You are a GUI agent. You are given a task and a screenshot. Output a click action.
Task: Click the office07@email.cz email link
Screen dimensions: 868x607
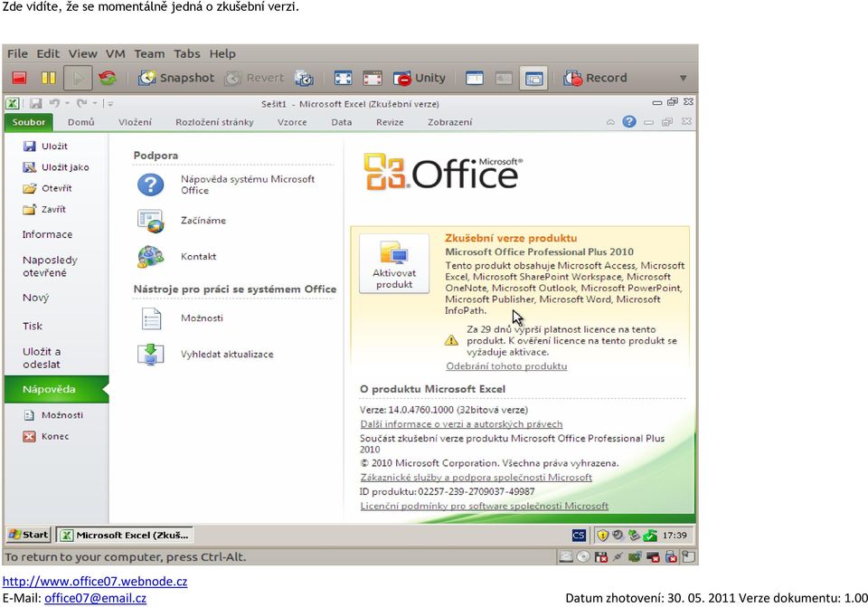point(95,598)
